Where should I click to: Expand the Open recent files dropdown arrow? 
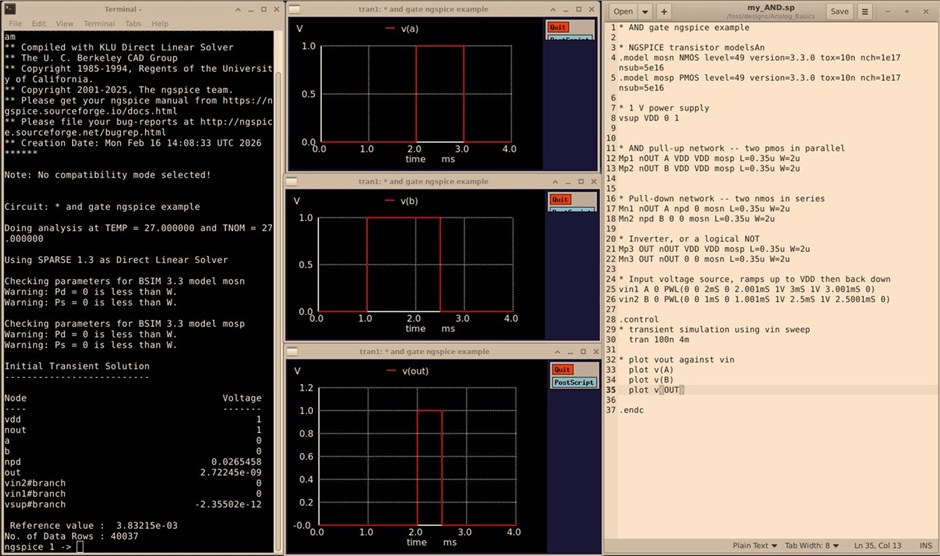647,12
